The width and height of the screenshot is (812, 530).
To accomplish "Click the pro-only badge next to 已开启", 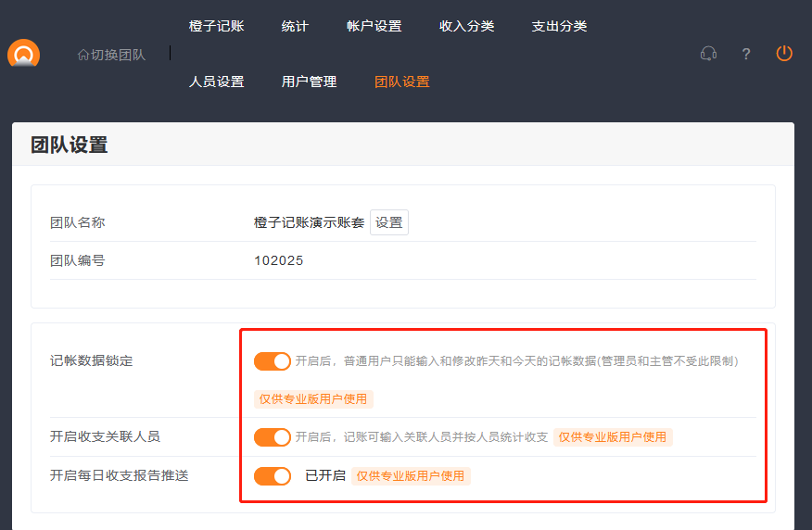I will (x=411, y=475).
